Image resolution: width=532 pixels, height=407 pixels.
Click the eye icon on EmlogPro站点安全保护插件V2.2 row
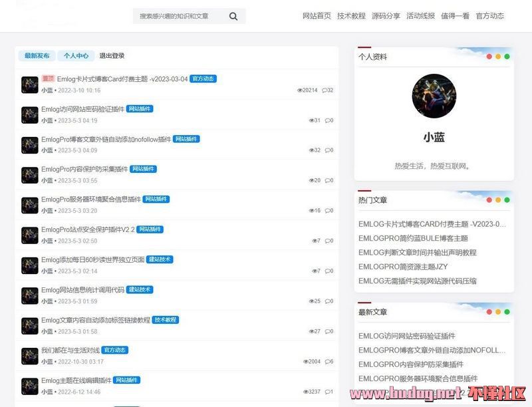point(314,241)
